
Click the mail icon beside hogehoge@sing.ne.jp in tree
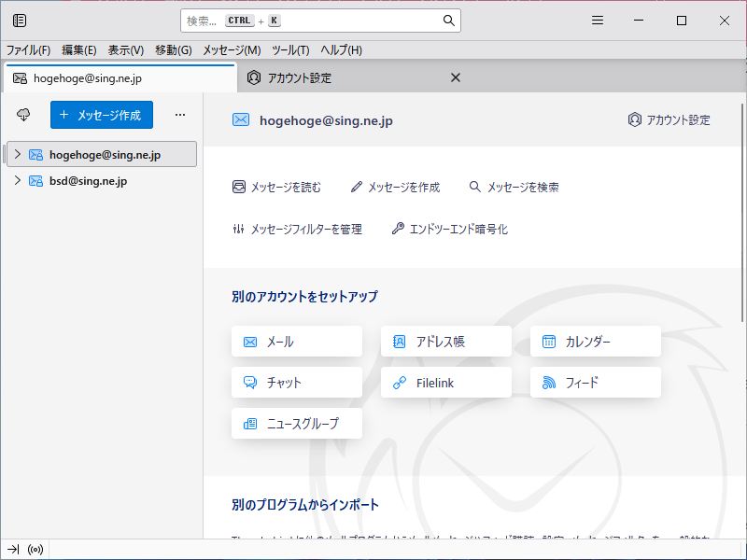click(x=35, y=155)
